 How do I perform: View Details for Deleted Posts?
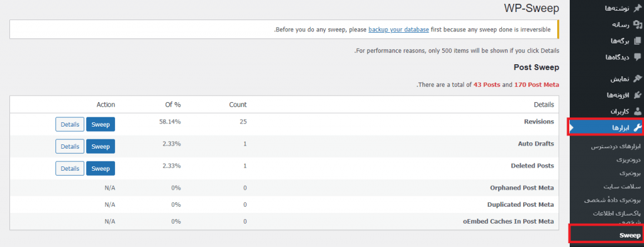70,168
